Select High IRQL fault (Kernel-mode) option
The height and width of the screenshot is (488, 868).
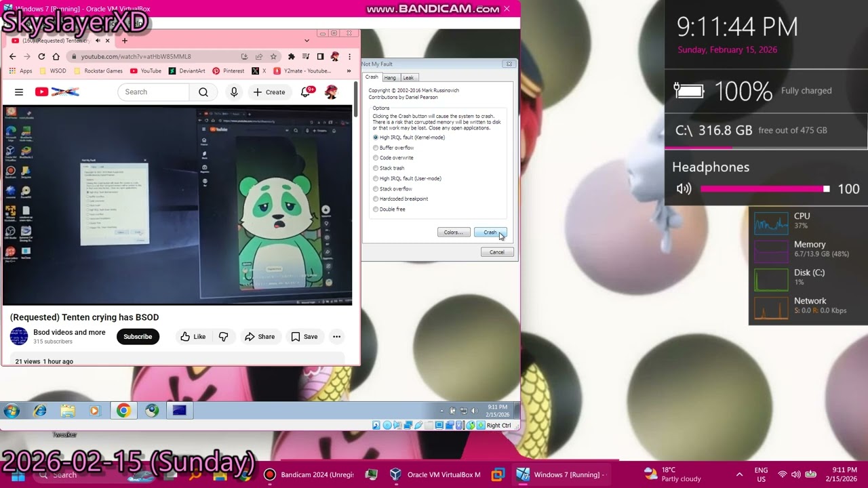409,138
